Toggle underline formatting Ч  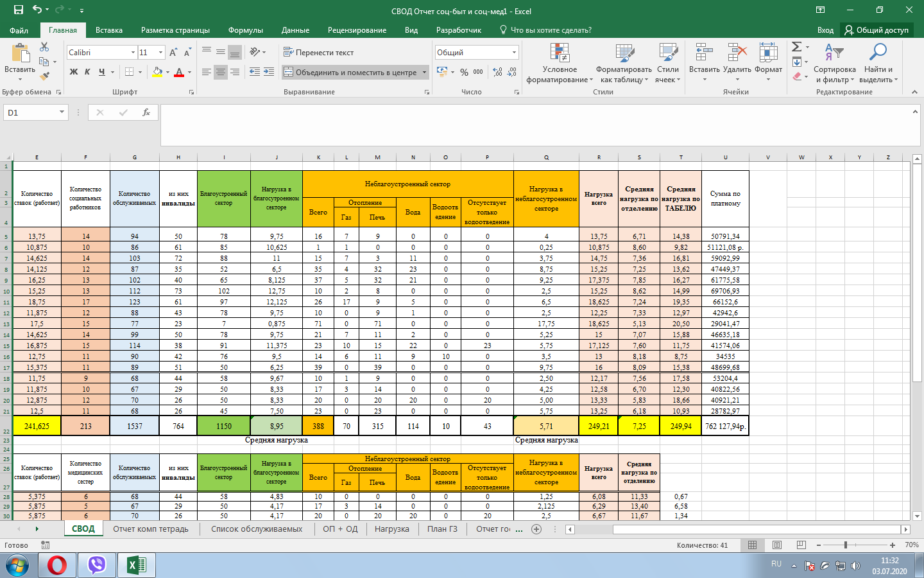(101, 72)
